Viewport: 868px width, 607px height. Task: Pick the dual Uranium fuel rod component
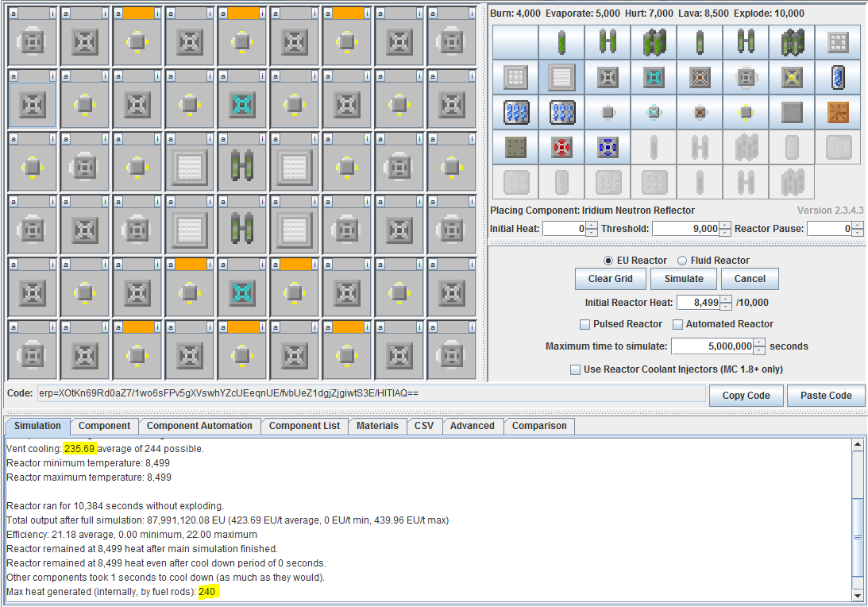608,42
